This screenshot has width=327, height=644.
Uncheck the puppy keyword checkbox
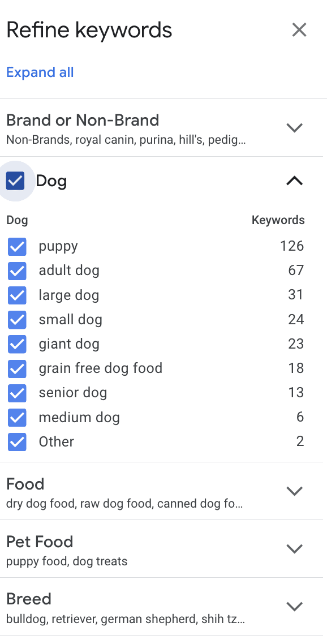pos(17,246)
